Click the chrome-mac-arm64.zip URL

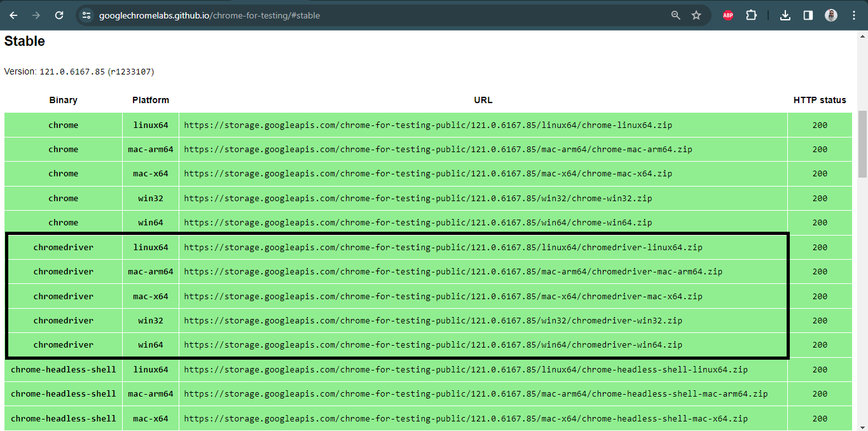click(x=438, y=150)
